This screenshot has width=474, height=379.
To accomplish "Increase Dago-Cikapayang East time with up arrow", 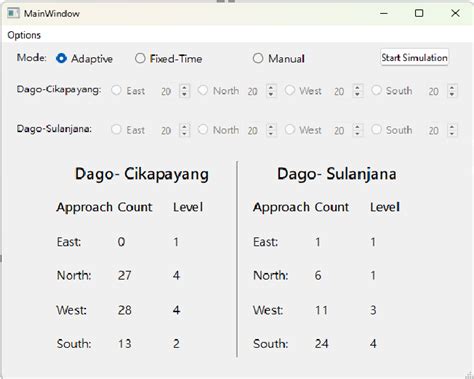I will pos(184,87).
